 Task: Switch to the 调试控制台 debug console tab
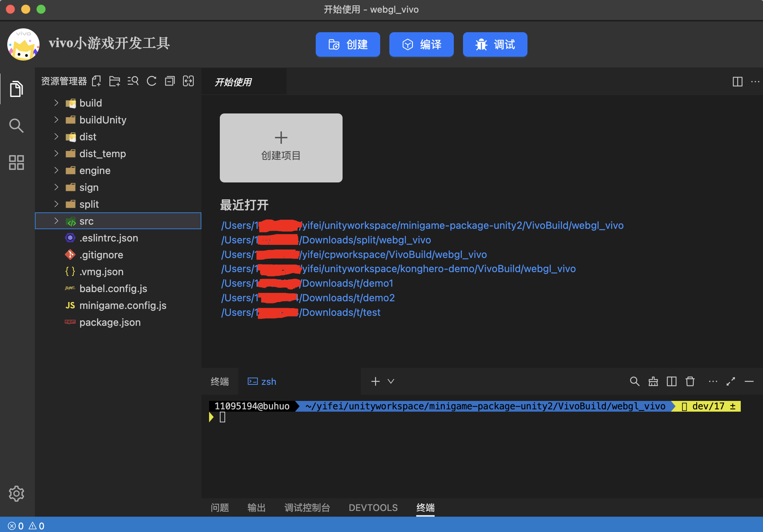pyautogui.click(x=307, y=507)
